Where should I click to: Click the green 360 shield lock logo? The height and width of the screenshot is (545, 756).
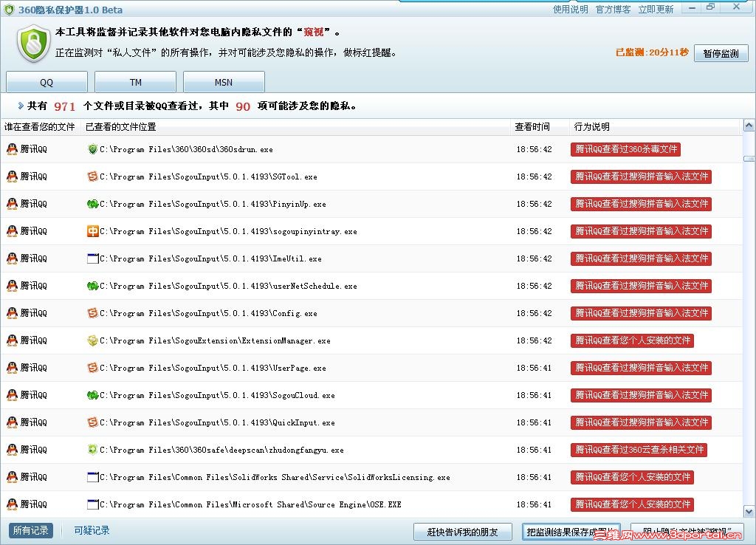[33, 44]
